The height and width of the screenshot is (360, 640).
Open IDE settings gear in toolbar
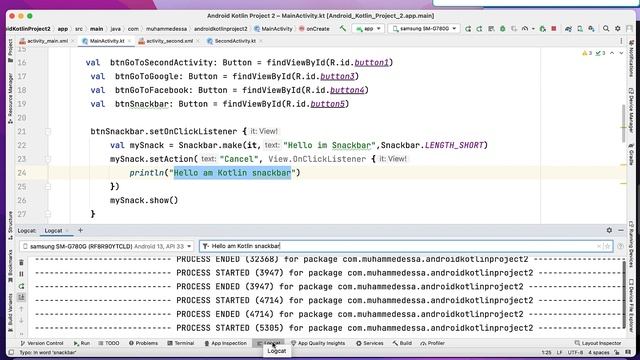618,29
